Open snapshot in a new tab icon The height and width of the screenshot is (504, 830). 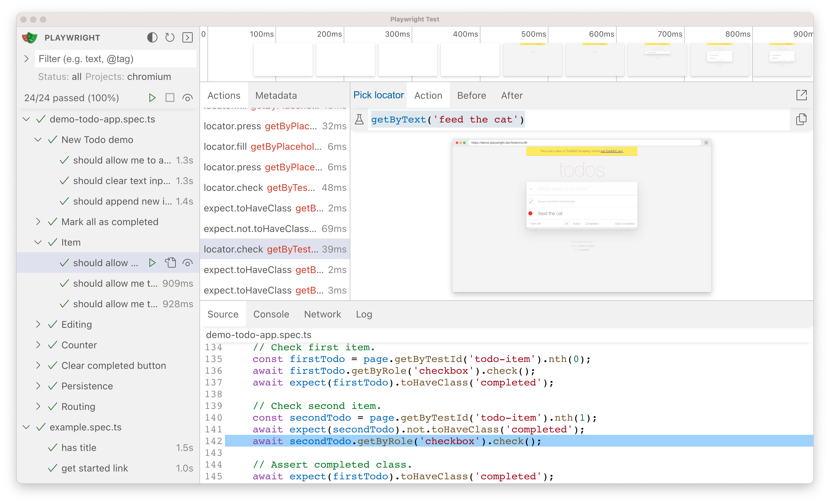point(801,95)
